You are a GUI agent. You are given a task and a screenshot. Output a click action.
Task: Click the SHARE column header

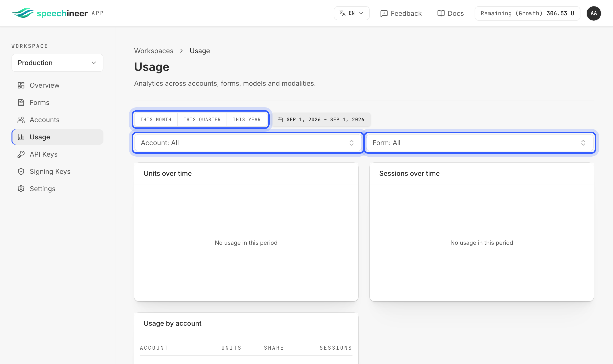tap(274, 348)
